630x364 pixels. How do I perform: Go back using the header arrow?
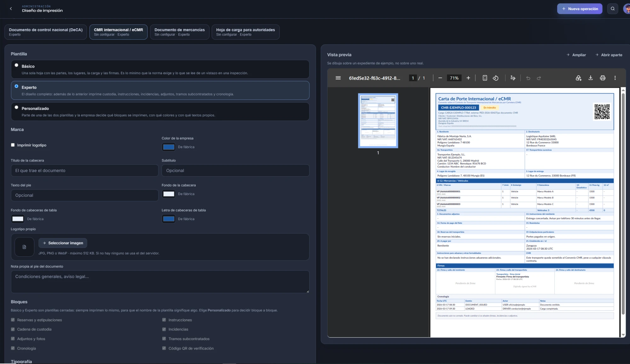tap(11, 9)
